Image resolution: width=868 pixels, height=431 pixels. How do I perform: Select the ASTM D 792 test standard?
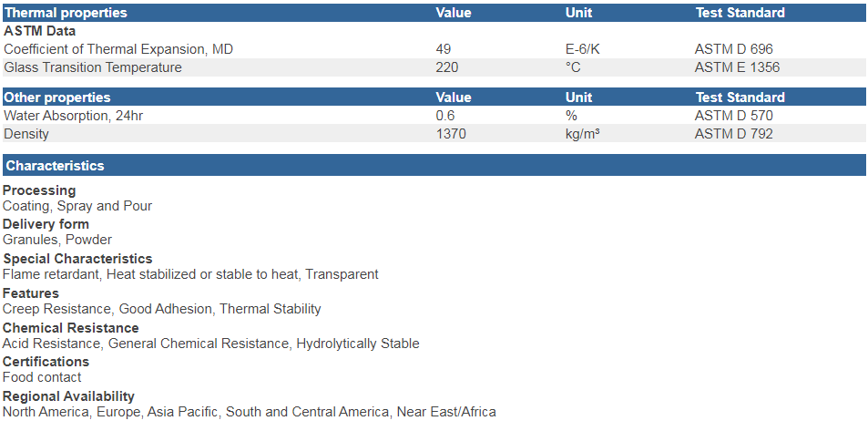[733, 134]
